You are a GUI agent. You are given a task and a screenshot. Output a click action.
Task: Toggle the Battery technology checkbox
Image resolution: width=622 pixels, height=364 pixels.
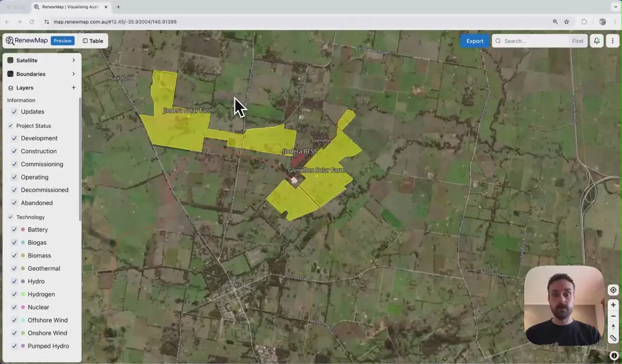tap(14, 230)
